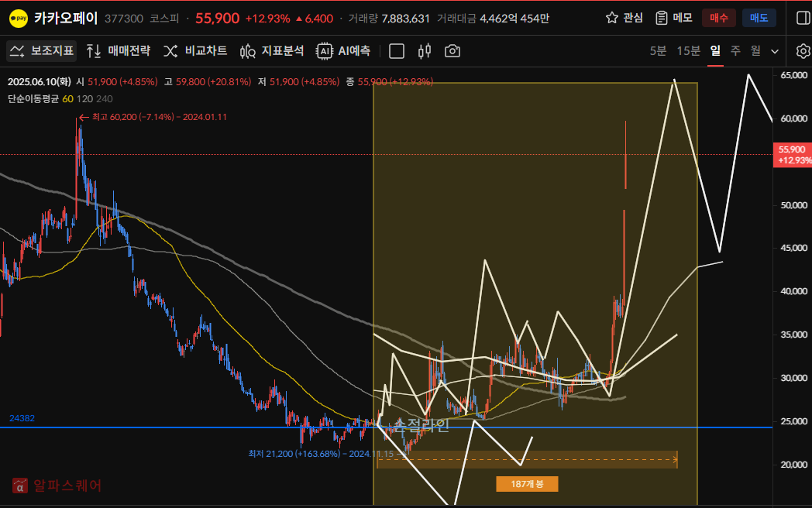
Task: Click the 20,000 price axis label
Action: tap(793, 465)
